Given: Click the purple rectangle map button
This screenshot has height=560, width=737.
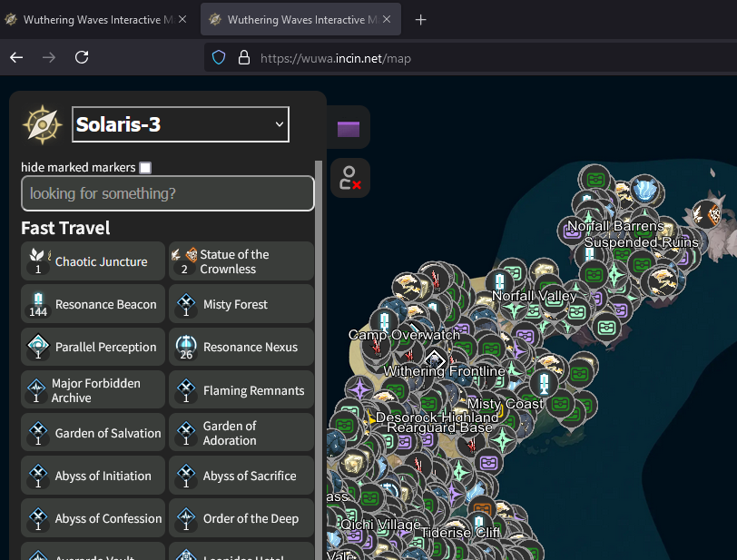Looking at the screenshot, I should pos(349,128).
